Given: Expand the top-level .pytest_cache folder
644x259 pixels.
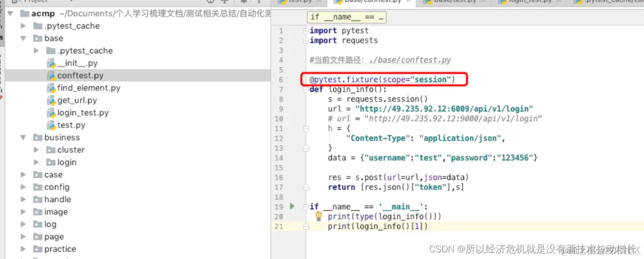Looking at the screenshot, I should point(23,26).
